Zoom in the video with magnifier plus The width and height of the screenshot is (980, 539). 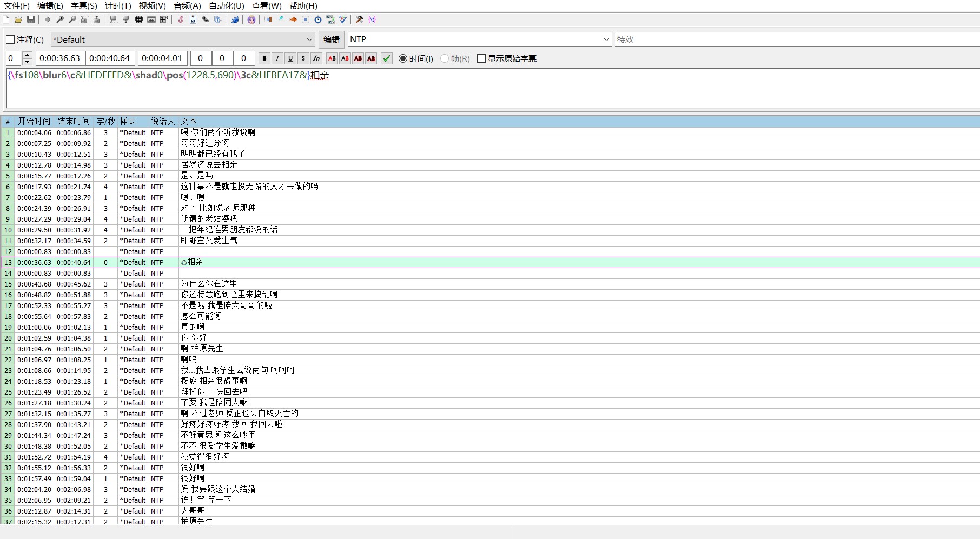pyautogui.click(x=60, y=19)
